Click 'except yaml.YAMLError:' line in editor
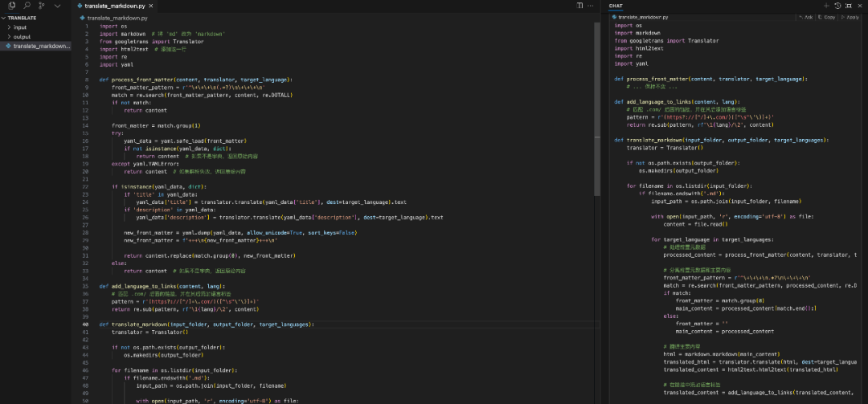The height and width of the screenshot is (404, 868). pyautogui.click(x=145, y=164)
